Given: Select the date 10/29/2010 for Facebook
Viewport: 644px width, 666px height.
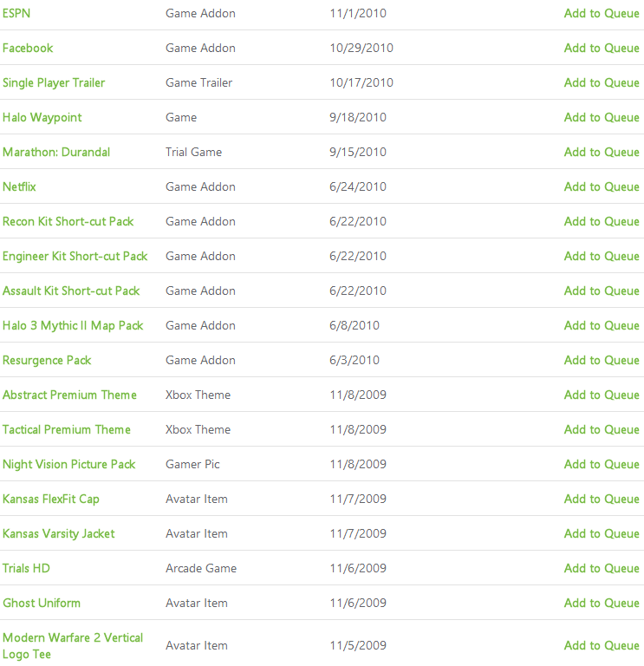Looking at the screenshot, I should point(361,48).
